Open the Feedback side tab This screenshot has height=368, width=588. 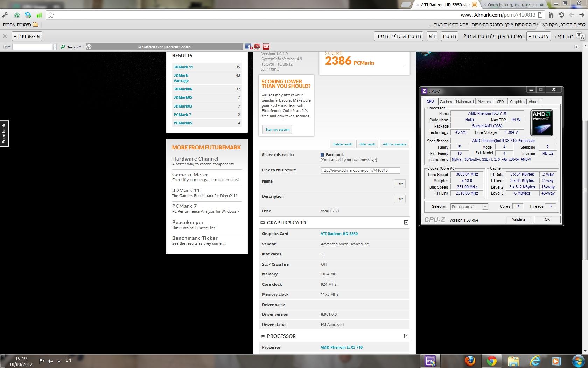[x=4, y=134]
